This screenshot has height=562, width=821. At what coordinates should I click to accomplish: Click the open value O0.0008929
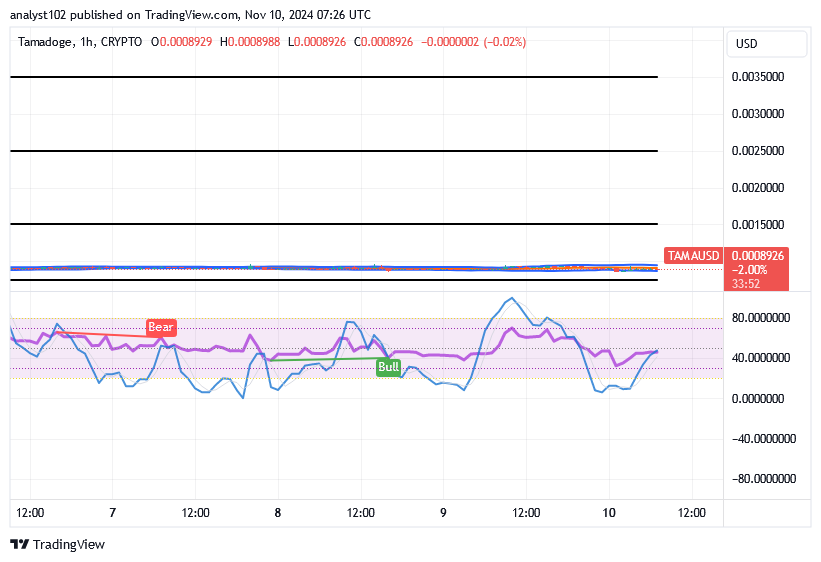point(182,42)
